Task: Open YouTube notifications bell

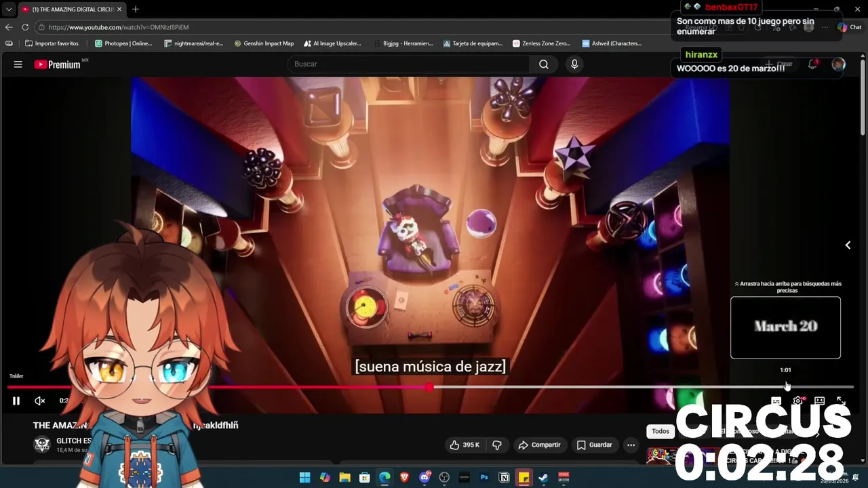Action: tap(812, 64)
